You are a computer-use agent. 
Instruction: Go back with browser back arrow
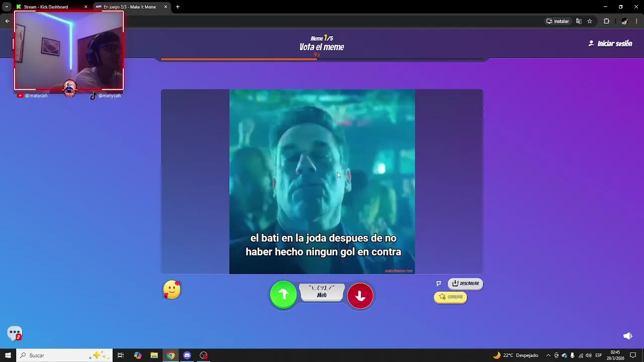click(7, 21)
